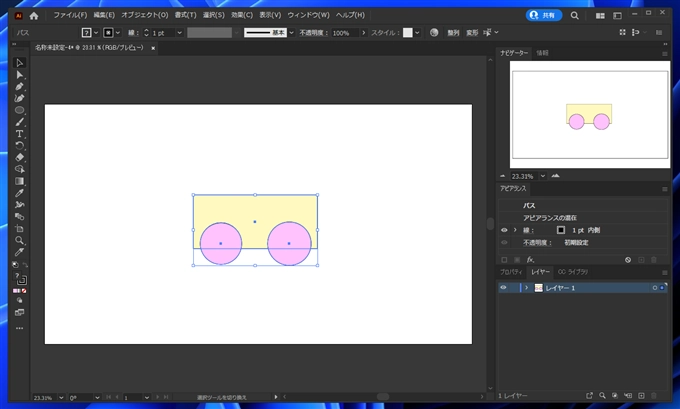Toggle visibility of 不透明度 appearance row
The height and width of the screenshot is (409, 680).
point(504,242)
